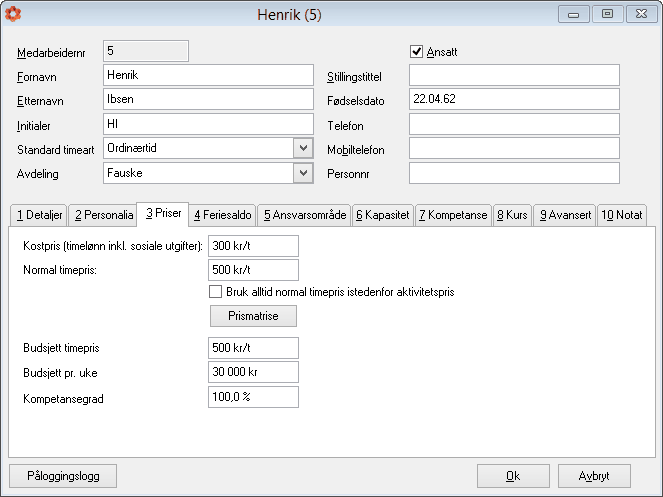Screen dimensions: 663x497
Task: Switch to the 6 Kapasitet tab
Action: 383,215
